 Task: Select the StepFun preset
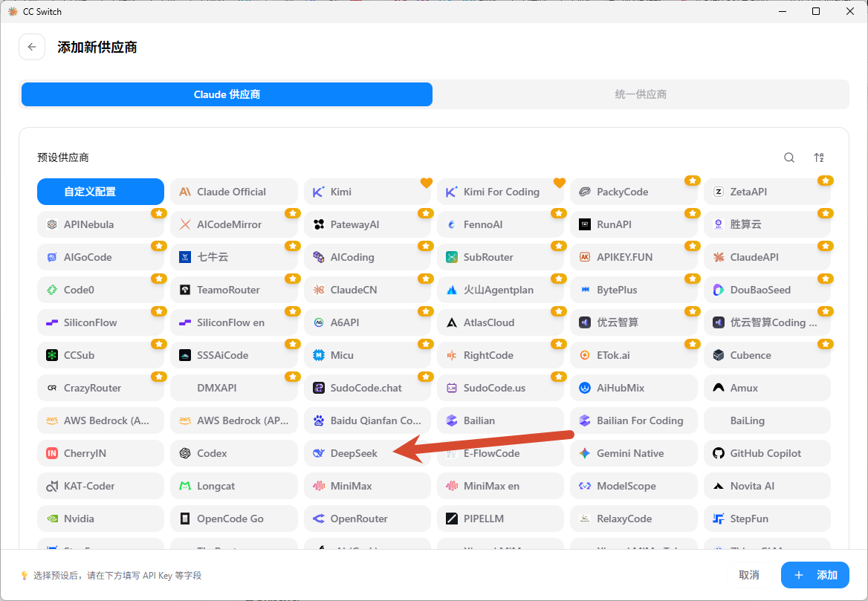767,519
